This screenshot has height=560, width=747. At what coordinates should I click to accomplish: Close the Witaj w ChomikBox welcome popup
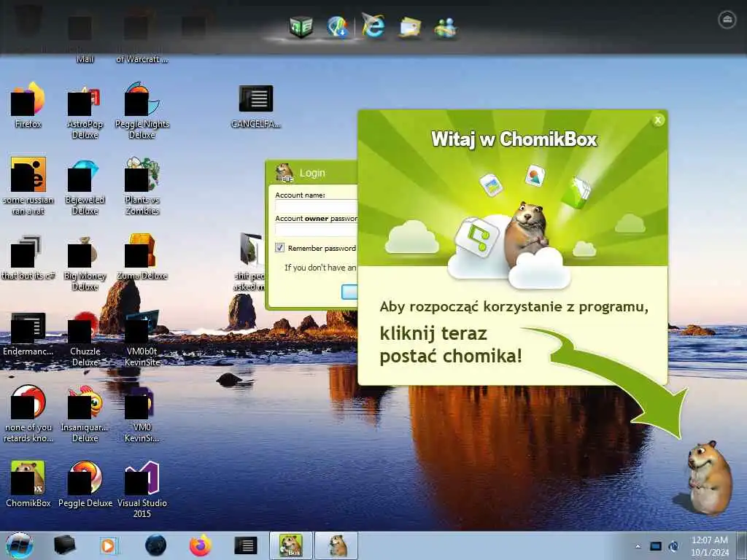(658, 120)
